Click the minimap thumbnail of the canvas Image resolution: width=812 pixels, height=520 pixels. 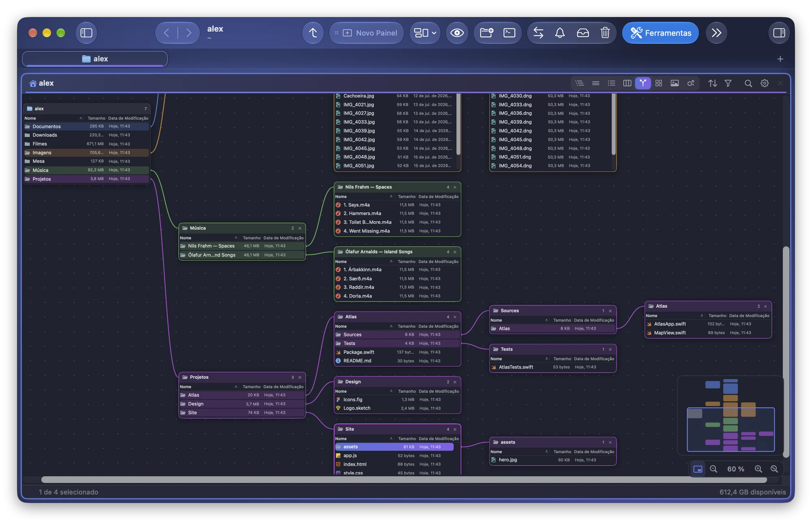pyautogui.click(x=730, y=415)
